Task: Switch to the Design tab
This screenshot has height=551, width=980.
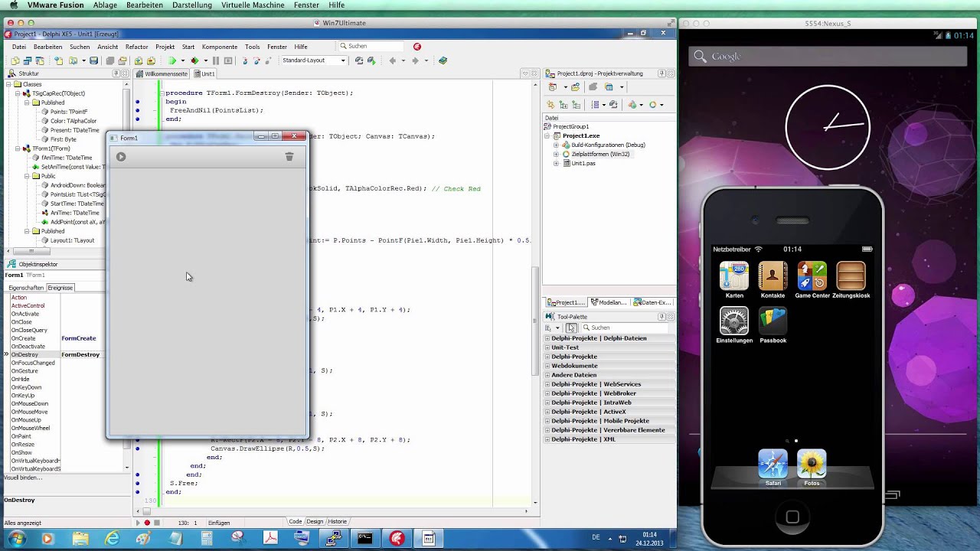Action: tap(315, 522)
